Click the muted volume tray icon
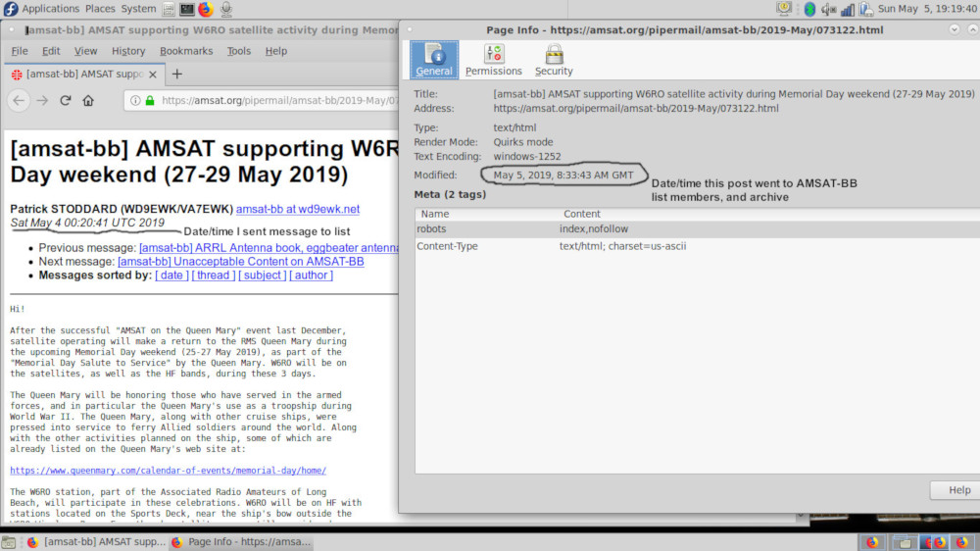This screenshot has height=551, width=980. pos(828,9)
